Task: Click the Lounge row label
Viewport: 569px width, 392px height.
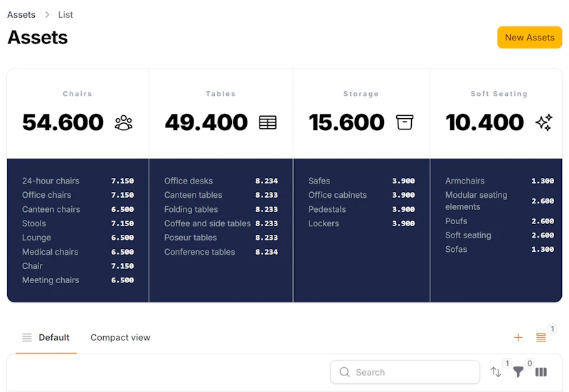Action: pos(36,238)
